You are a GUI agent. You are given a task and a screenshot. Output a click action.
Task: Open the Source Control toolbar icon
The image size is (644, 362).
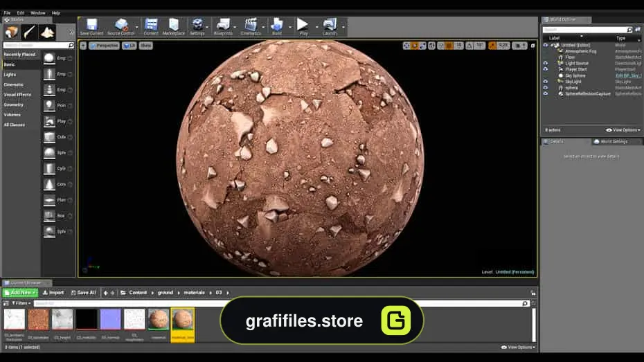tap(121, 26)
